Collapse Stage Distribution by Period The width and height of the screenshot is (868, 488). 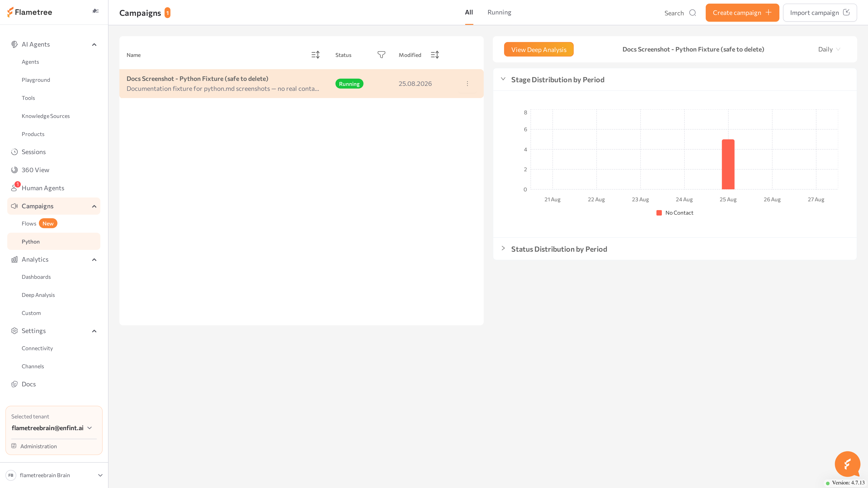(503, 79)
